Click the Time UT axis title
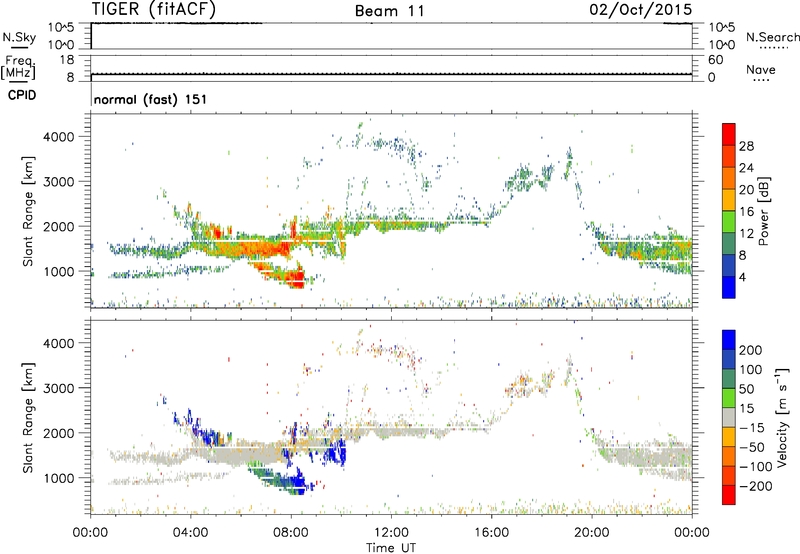 391,547
